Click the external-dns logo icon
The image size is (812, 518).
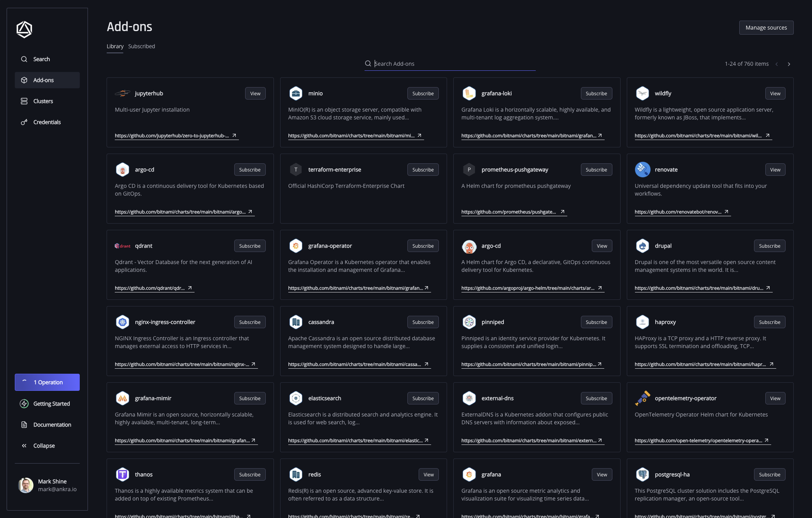[x=469, y=398]
